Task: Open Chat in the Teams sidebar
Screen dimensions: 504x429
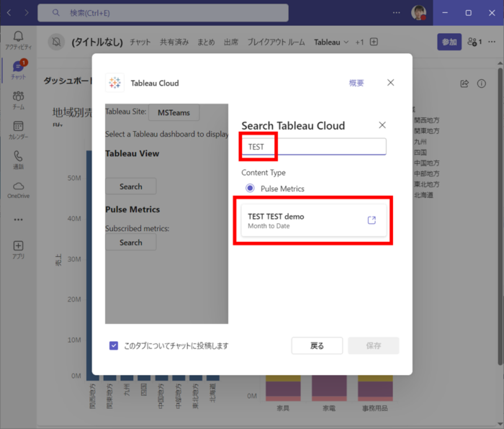Action: click(x=18, y=70)
